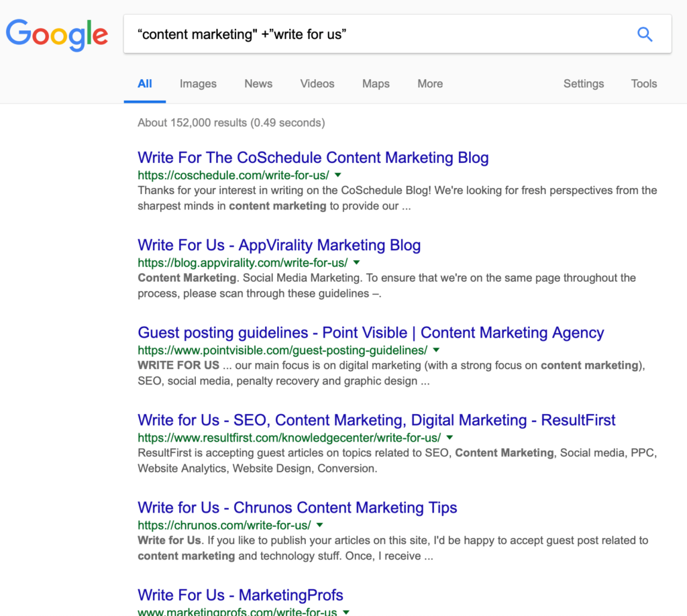This screenshot has width=687, height=616.
Task: Click the blue search magnifier icon
Action: point(645,34)
